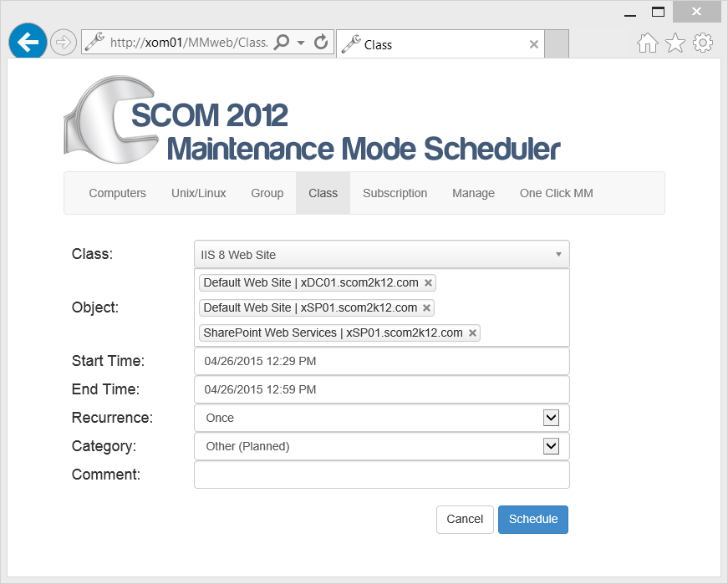The image size is (728, 584).
Task: Switch to the Computers tab
Action: tap(118, 193)
